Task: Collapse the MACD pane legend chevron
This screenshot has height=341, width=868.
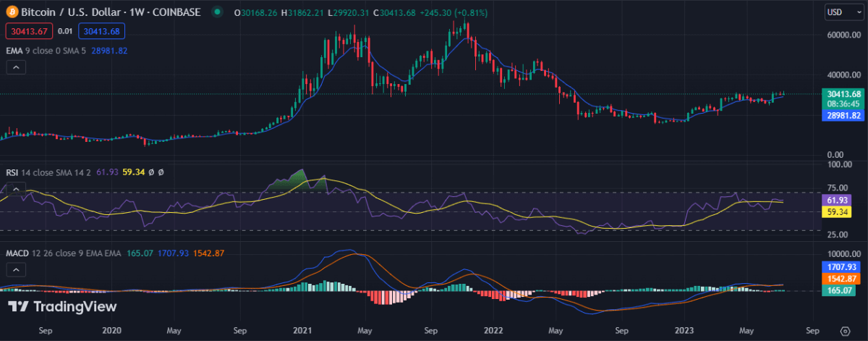Action: click(x=17, y=269)
